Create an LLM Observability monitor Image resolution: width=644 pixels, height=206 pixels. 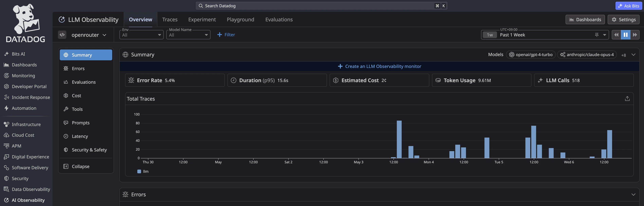(x=380, y=66)
